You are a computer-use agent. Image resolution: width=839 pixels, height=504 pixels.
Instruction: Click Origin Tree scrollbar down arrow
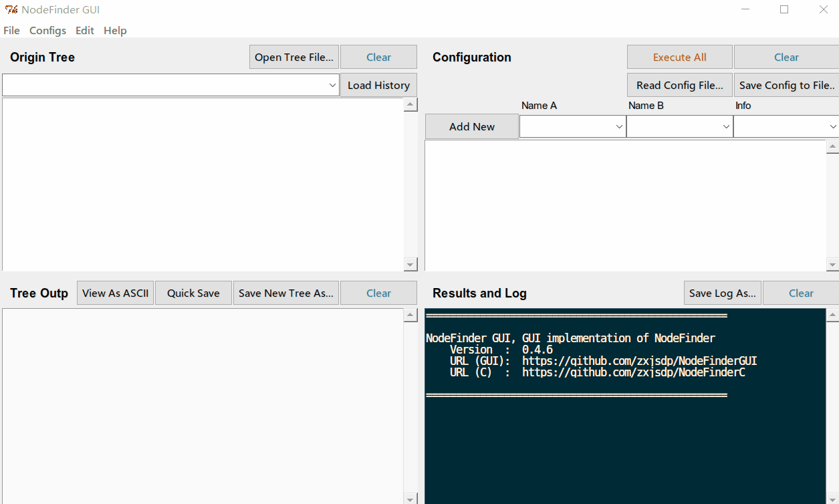(x=410, y=265)
